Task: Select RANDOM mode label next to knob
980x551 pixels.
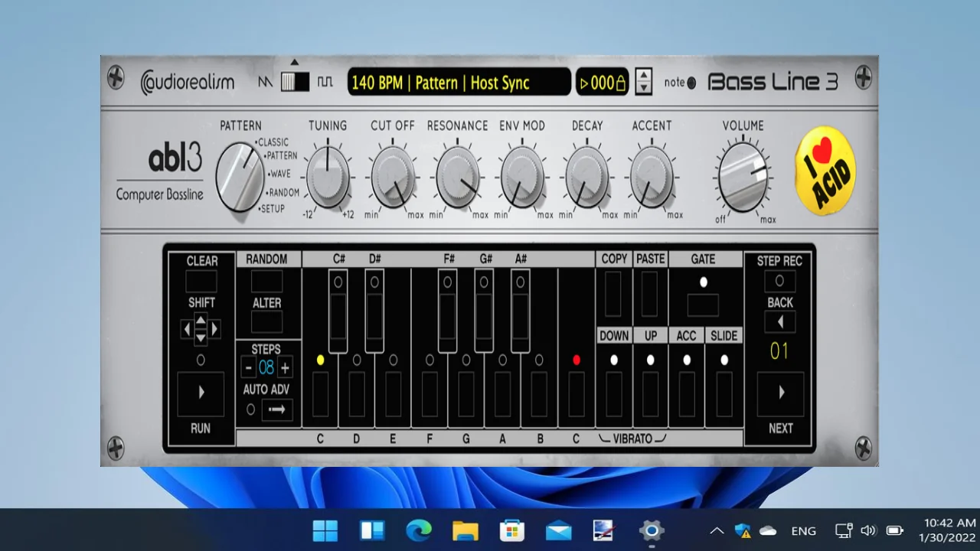Action: coord(283,193)
